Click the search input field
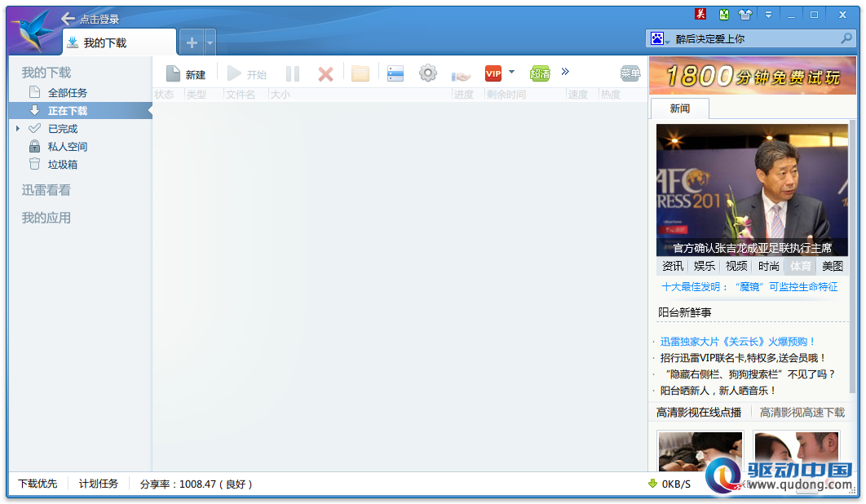Image resolution: width=866 pixels, height=504 pixels. [756, 38]
